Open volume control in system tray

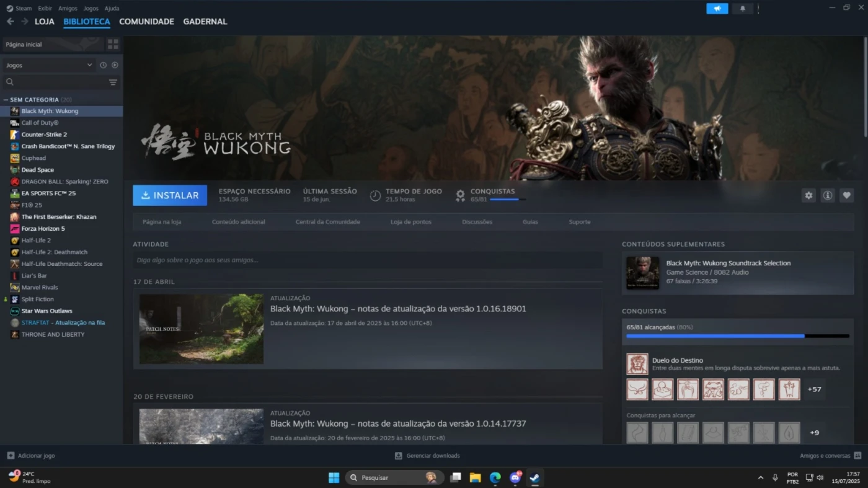tap(820, 477)
